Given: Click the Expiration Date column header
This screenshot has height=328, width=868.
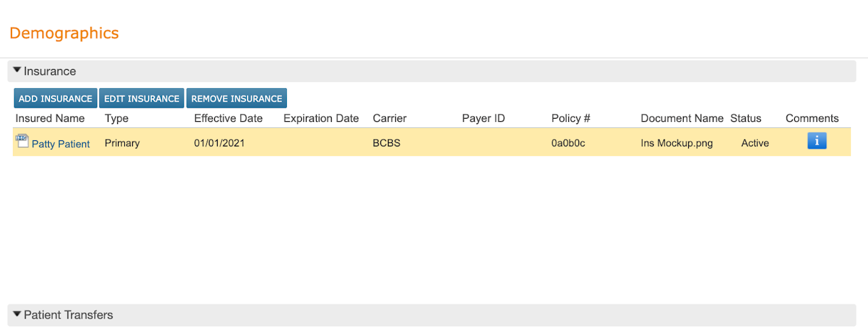Looking at the screenshot, I should pyautogui.click(x=321, y=119).
